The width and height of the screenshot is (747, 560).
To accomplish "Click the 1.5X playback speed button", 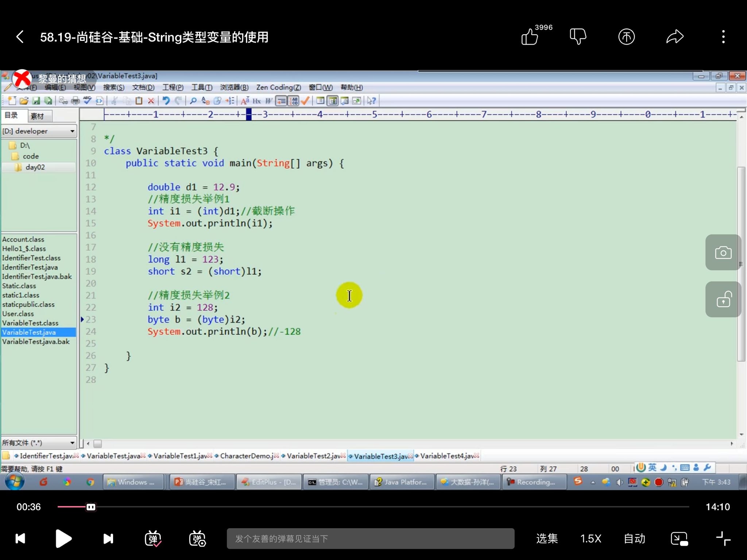I will (x=590, y=538).
